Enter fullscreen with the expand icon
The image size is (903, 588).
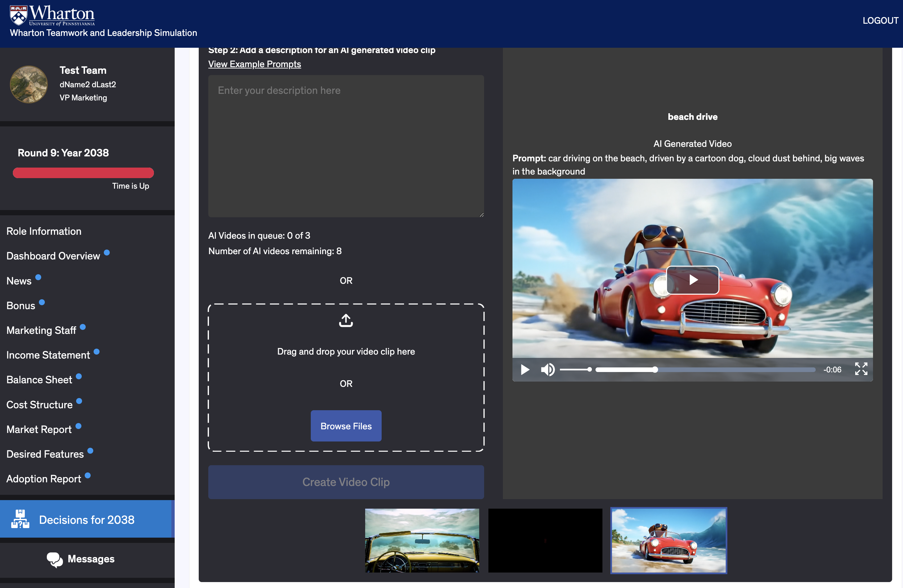(x=861, y=368)
